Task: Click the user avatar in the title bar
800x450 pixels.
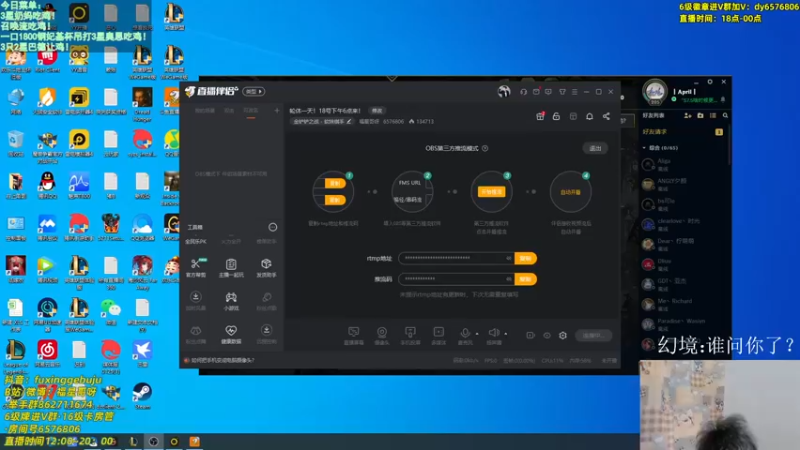Action: point(504,91)
